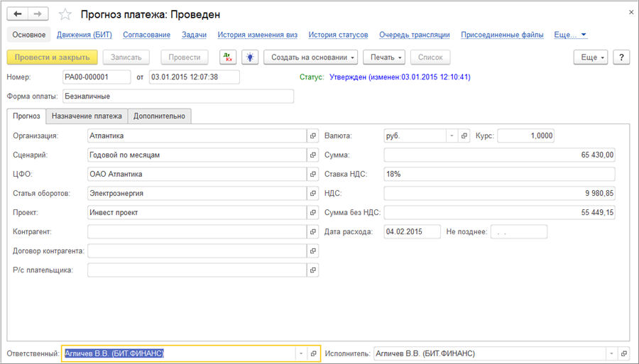The width and height of the screenshot is (639, 364).
Task: Add document to favorites with star icon
Action: [65, 14]
